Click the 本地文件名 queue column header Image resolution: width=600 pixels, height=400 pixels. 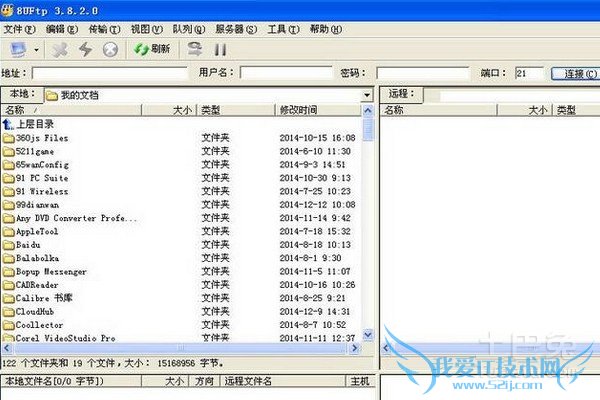[x=72, y=381]
